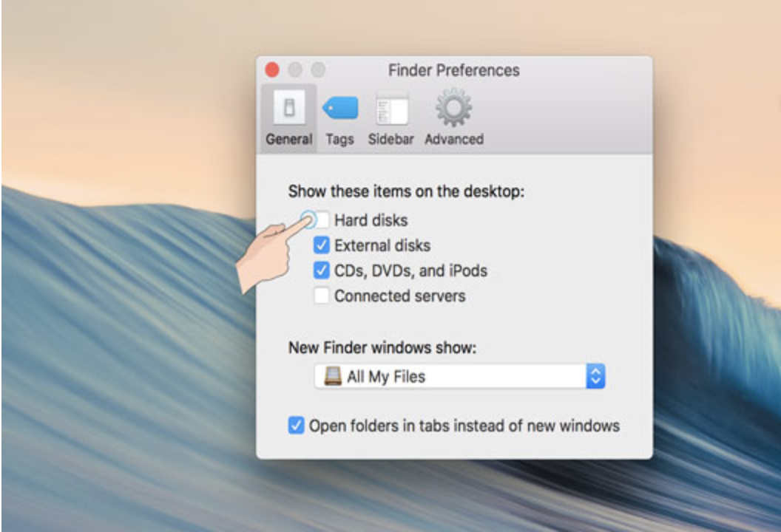This screenshot has width=781, height=532.
Task: Open the All My Files dropdown
Action: click(x=460, y=376)
